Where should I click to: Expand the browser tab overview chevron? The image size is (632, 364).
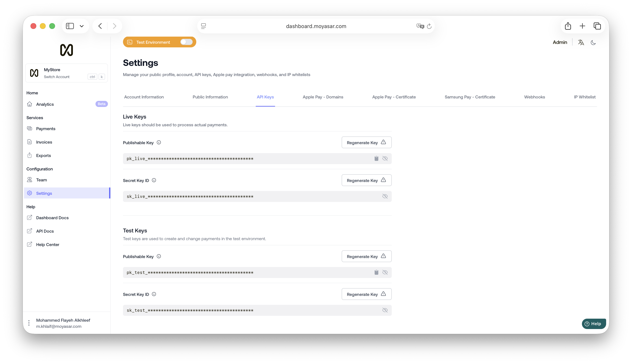point(82,26)
